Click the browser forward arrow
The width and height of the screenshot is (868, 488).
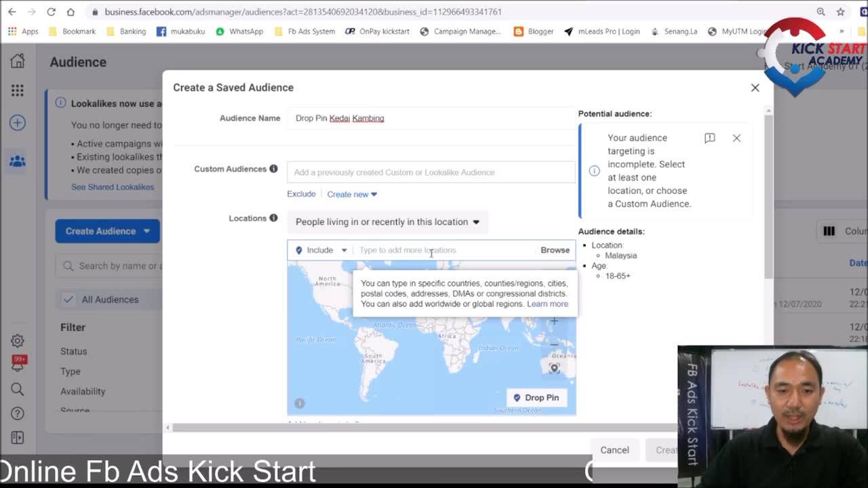point(31,12)
